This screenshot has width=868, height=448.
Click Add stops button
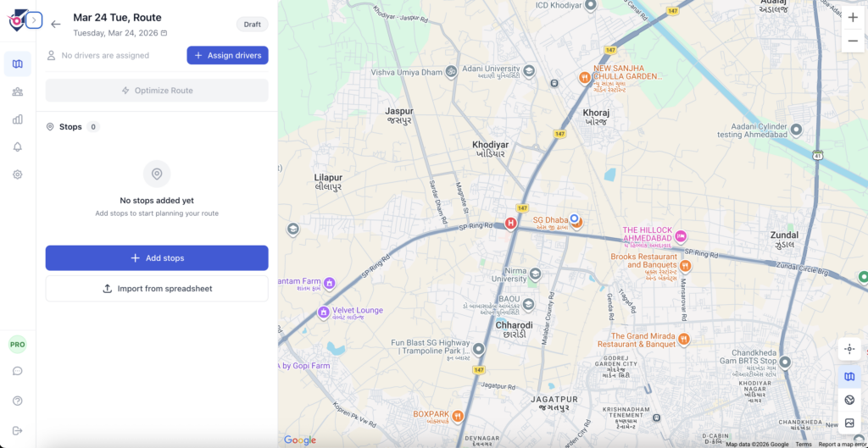click(157, 257)
